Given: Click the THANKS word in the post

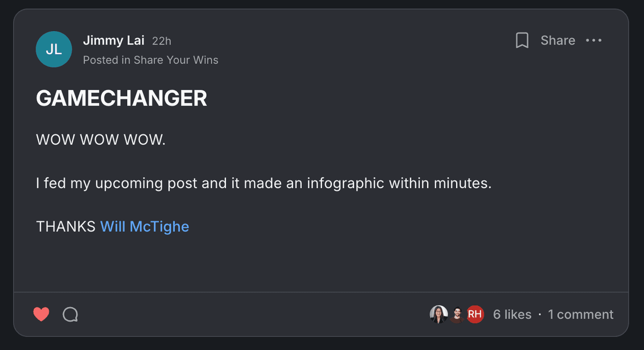Looking at the screenshot, I should [65, 227].
